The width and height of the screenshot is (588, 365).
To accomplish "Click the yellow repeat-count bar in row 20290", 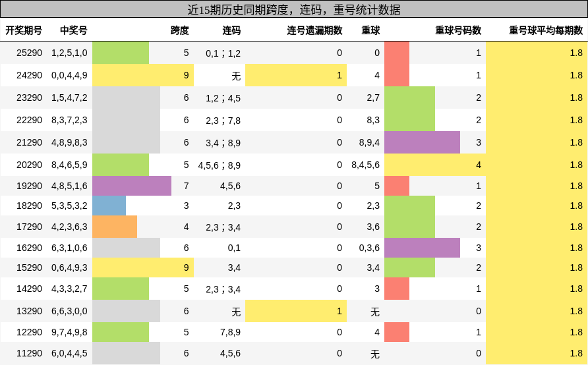I will pyautogui.click(x=435, y=165).
